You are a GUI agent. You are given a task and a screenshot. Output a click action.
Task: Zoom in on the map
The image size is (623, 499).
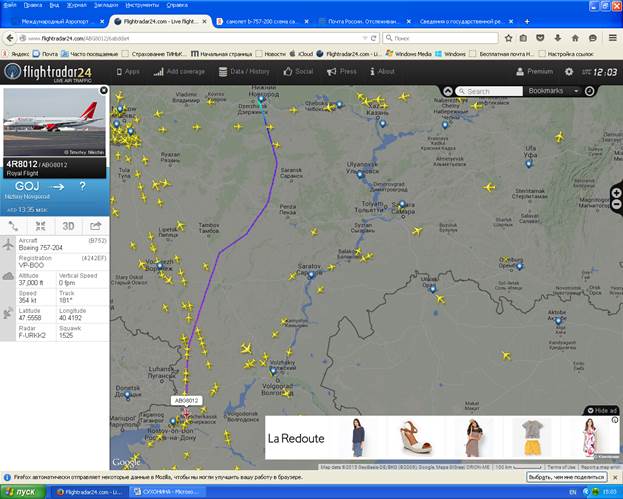(616, 193)
